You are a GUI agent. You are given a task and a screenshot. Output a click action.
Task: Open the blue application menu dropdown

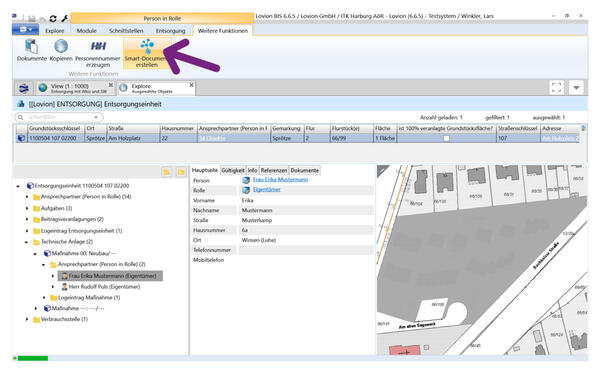coord(25,30)
